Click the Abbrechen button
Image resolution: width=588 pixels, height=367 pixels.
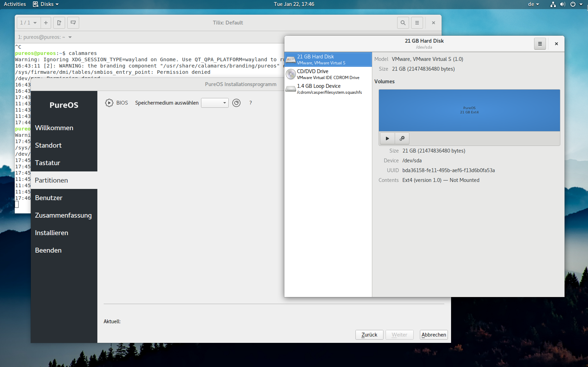point(434,335)
